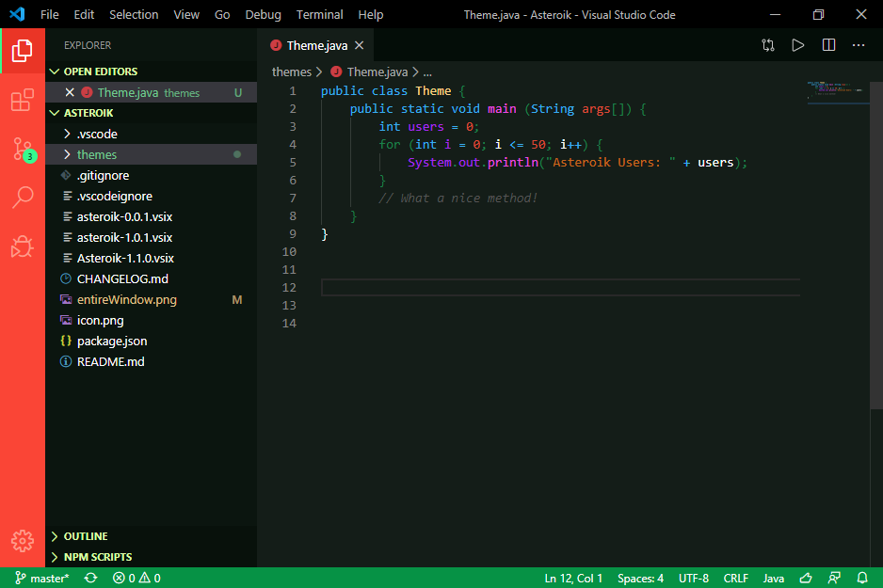
Task: Click the breadcrumb ellipsis segment
Action: point(427,72)
